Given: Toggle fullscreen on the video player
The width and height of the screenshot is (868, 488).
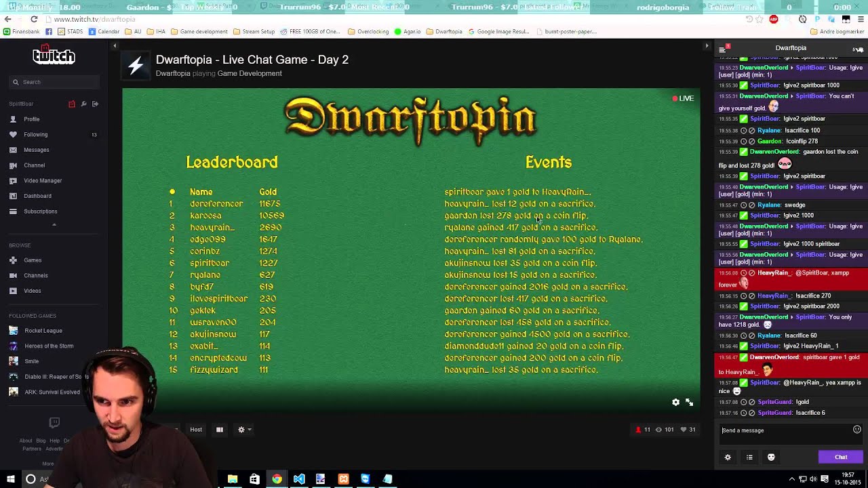Looking at the screenshot, I should [689, 402].
